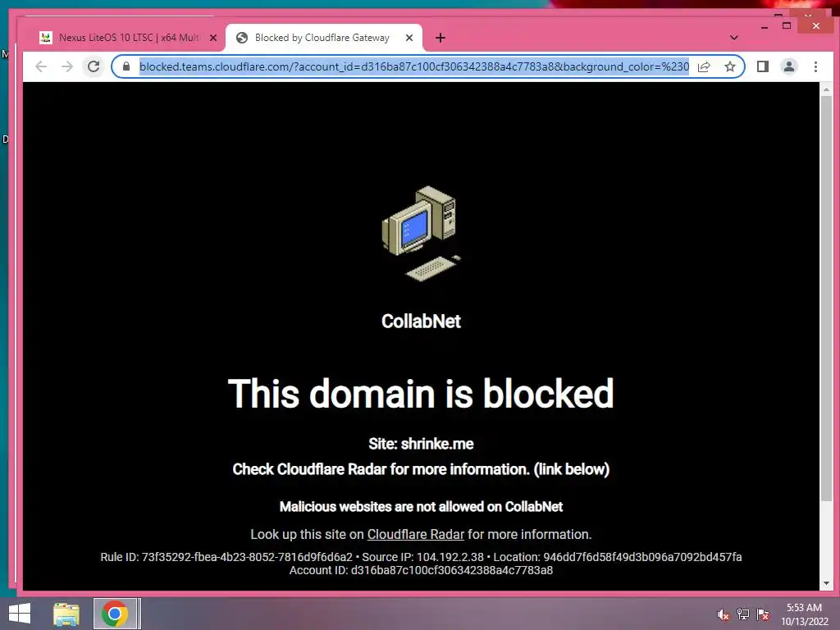This screenshot has height=630, width=840.
Task: Open File Explorer from the taskbar
Action: pyautogui.click(x=66, y=614)
